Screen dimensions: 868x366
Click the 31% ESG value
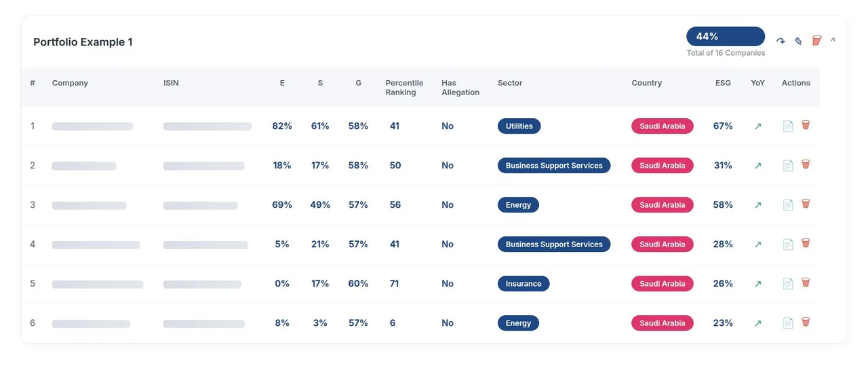coord(723,165)
